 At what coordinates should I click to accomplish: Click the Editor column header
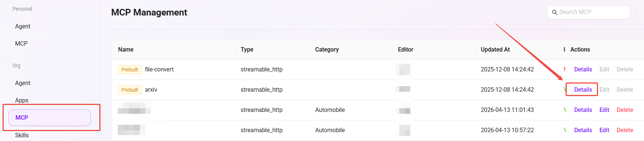pyautogui.click(x=406, y=49)
